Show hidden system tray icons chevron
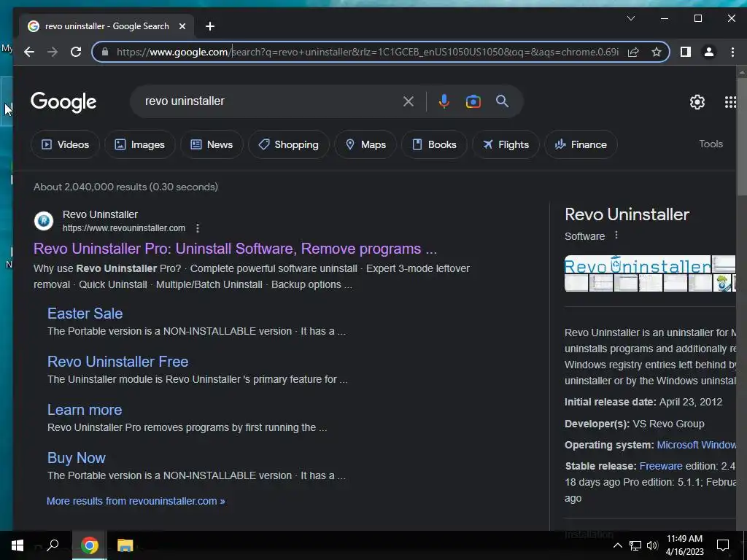The image size is (747, 560). [617, 545]
